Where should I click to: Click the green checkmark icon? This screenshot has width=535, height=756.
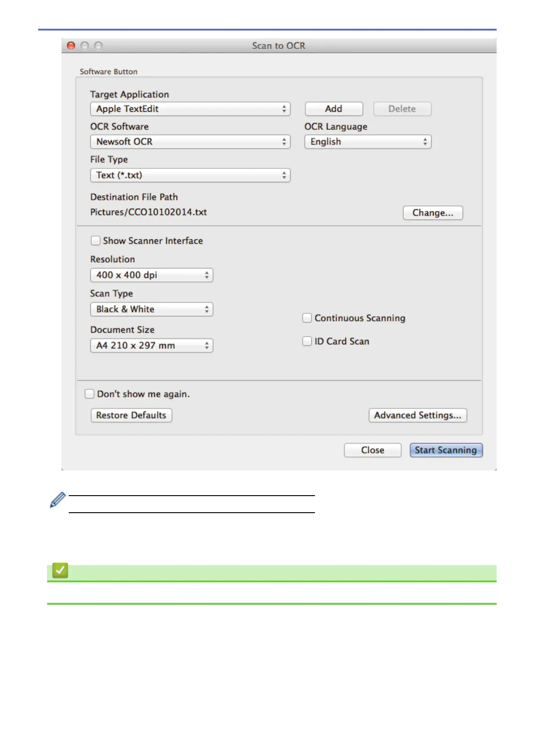tap(60, 571)
